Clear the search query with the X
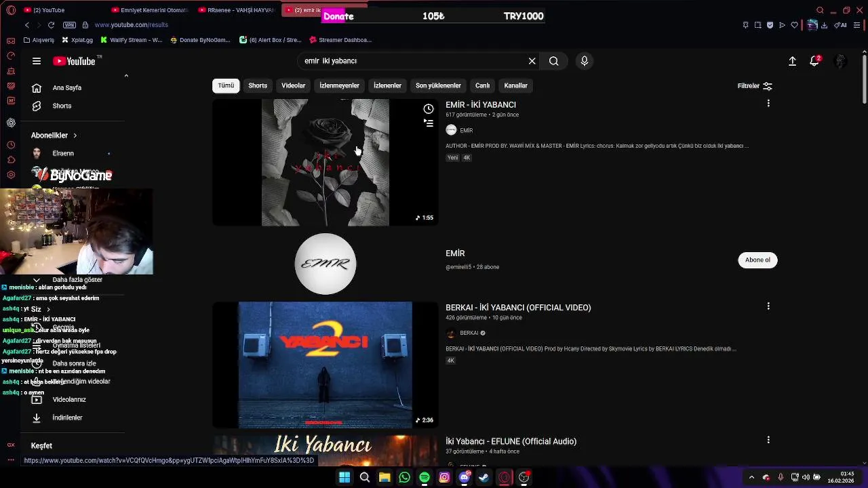 pyautogui.click(x=532, y=61)
